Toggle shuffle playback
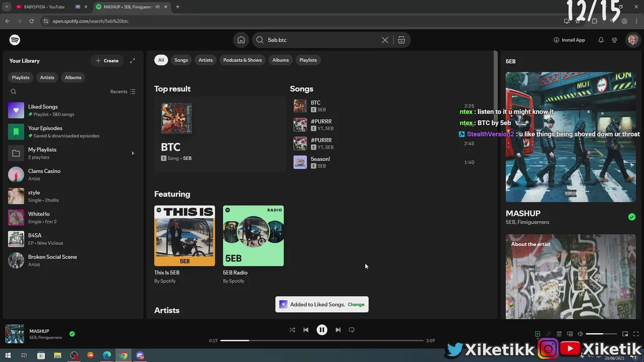The height and width of the screenshot is (362, 644). (292, 330)
